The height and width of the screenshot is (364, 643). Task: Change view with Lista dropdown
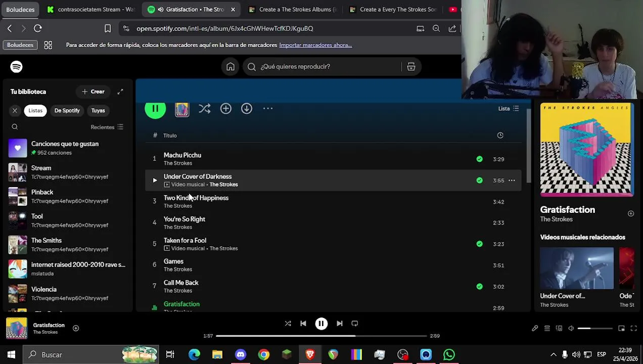click(x=509, y=109)
